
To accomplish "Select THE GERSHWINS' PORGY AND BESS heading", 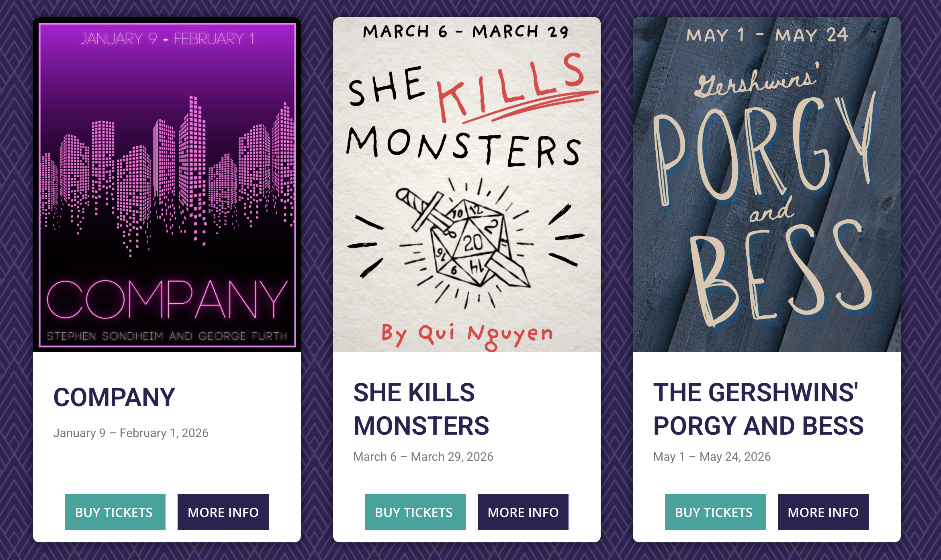I will tap(758, 409).
